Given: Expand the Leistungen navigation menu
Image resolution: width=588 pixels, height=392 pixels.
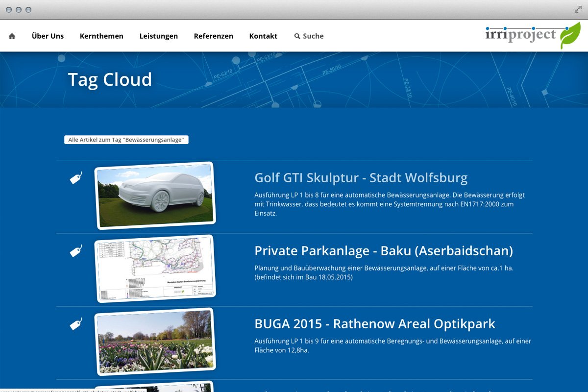Looking at the screenshot, I should click(158, 36).
